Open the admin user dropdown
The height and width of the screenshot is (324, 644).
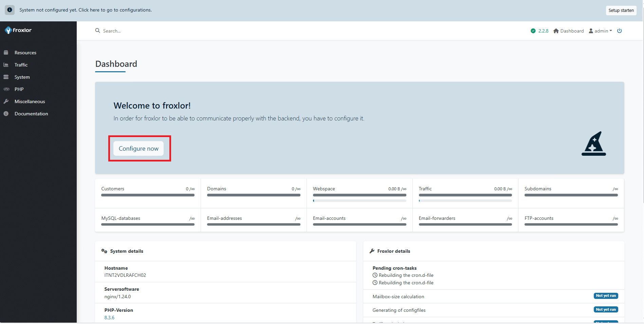pyautogui.click(x=601, y=31)
